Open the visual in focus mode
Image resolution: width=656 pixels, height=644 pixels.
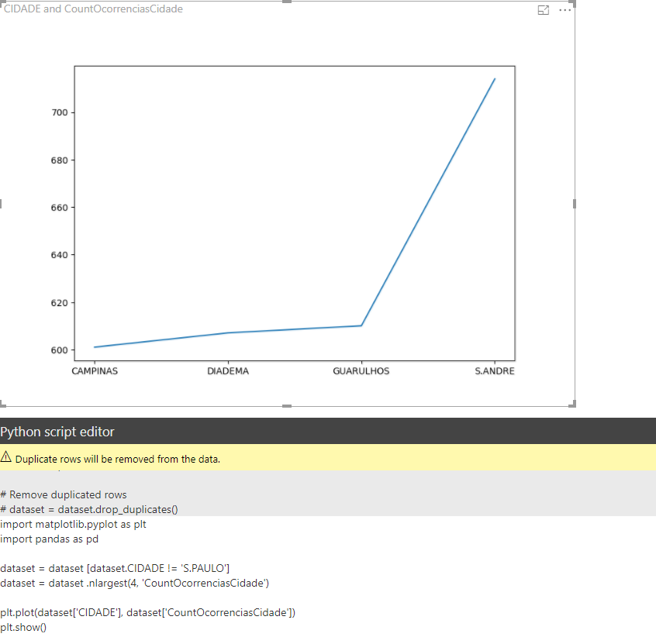tap(544, 10)
